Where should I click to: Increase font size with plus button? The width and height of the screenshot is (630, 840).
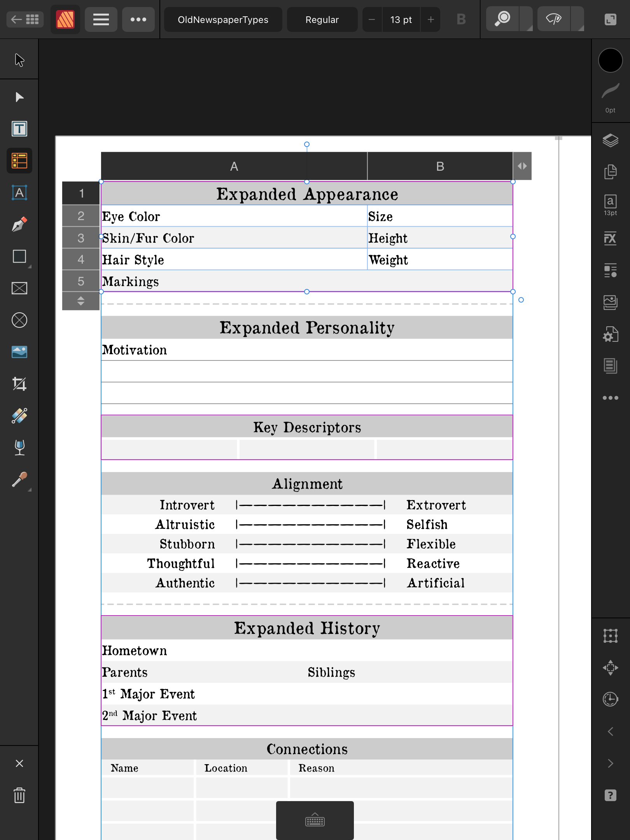tap(430, 19)
